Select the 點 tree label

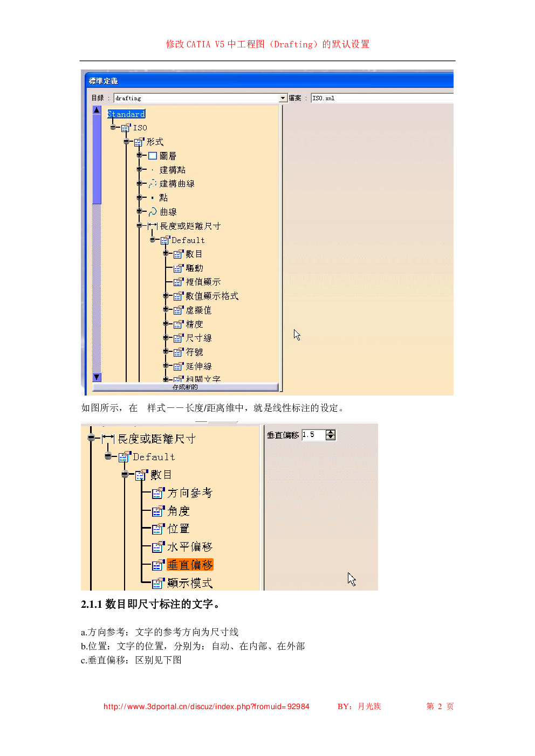163,198
